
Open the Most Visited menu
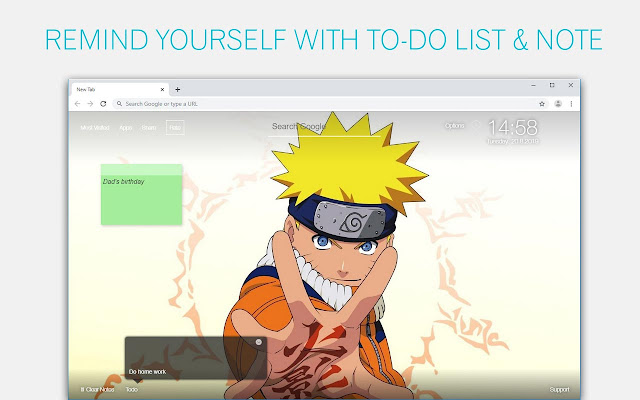point(95,128)
